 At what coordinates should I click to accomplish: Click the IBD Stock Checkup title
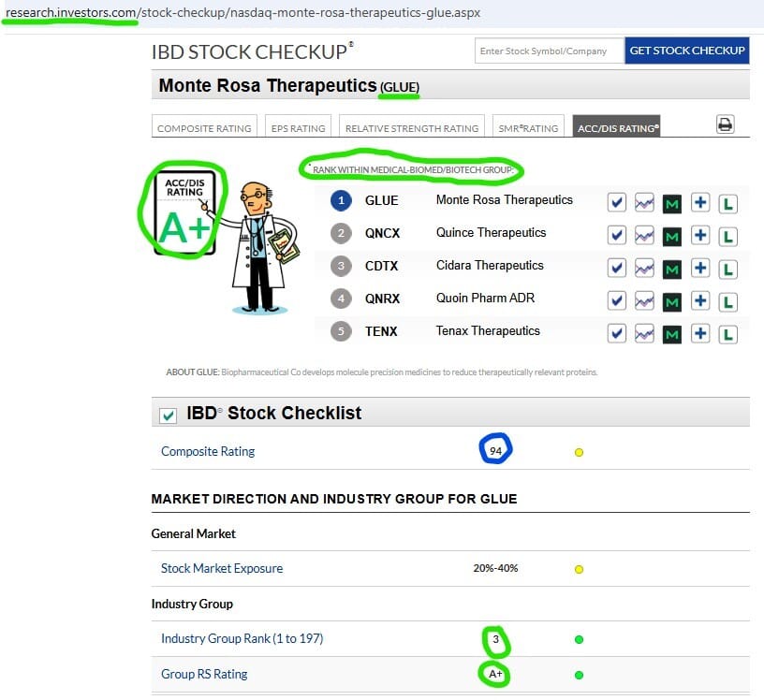point(253,51)
